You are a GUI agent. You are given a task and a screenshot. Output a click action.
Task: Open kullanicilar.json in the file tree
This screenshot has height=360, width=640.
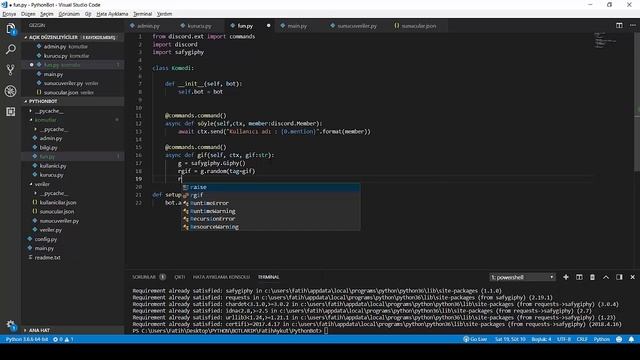[73, 202]
